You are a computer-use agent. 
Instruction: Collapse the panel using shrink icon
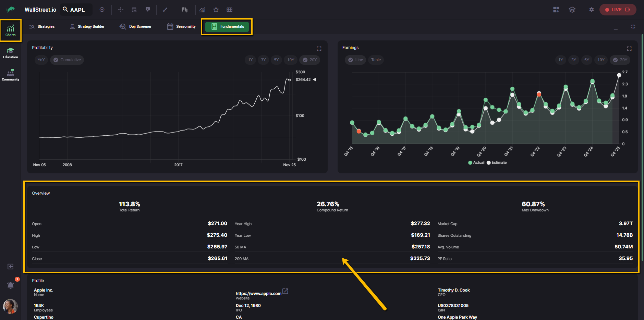click(633, 27)
